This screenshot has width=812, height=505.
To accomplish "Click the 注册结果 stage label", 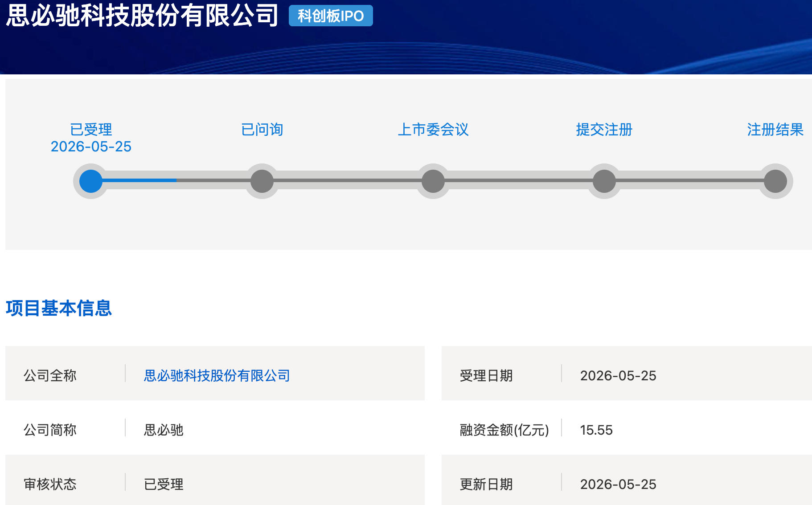I will tap(775, 130).
